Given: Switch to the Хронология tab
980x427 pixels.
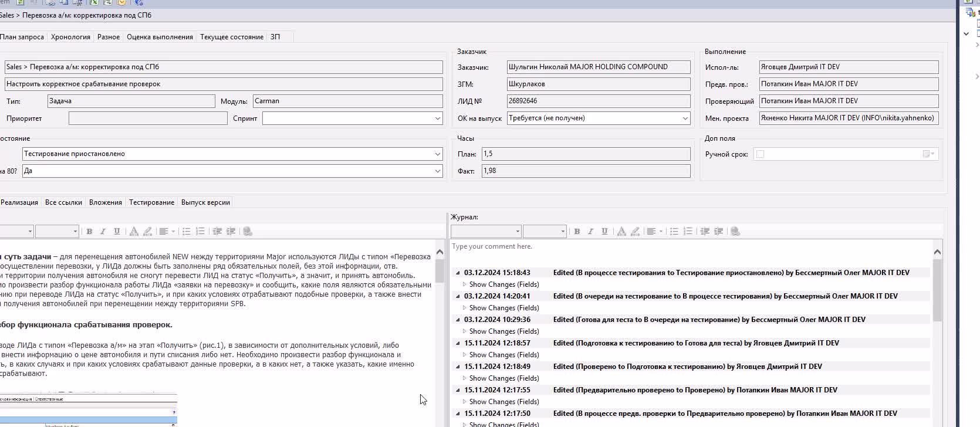Looking at the screenshot, I should (x=70, y=37).
